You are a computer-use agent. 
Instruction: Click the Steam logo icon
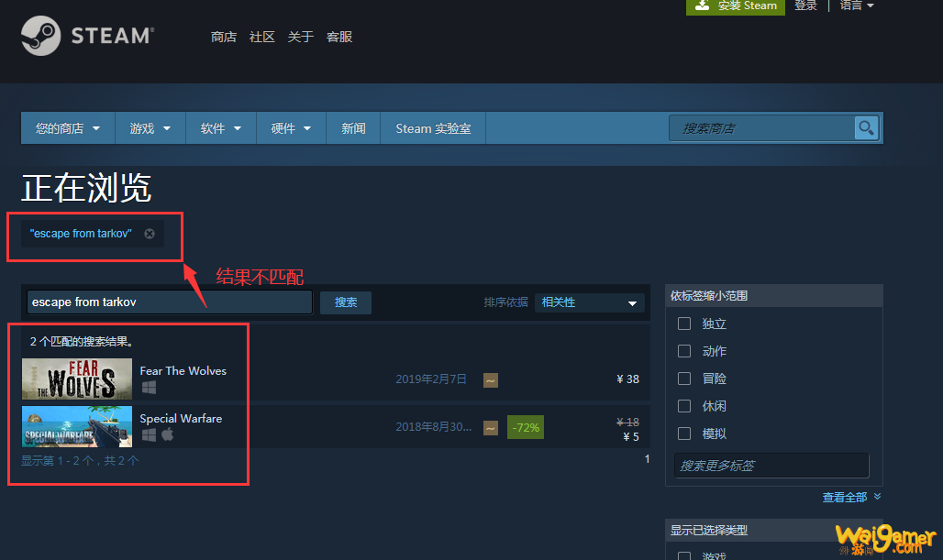coord(41,36)
